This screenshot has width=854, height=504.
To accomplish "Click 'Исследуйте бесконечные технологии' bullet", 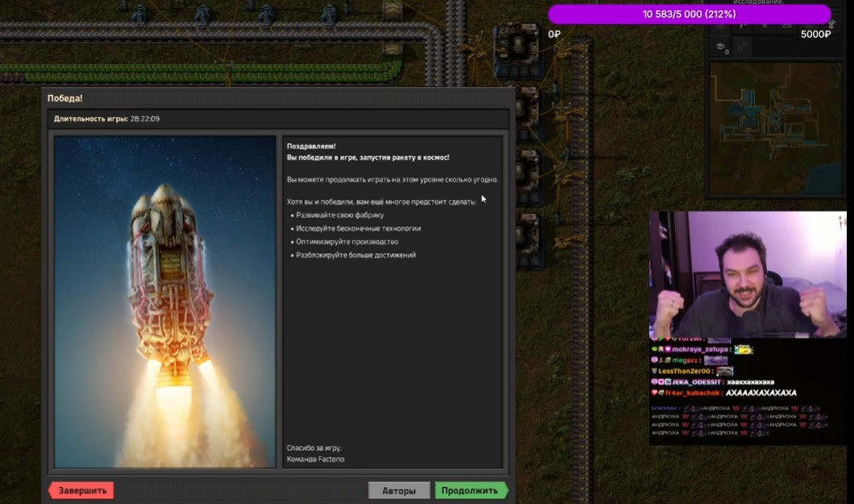I will (x=359, y=228).
